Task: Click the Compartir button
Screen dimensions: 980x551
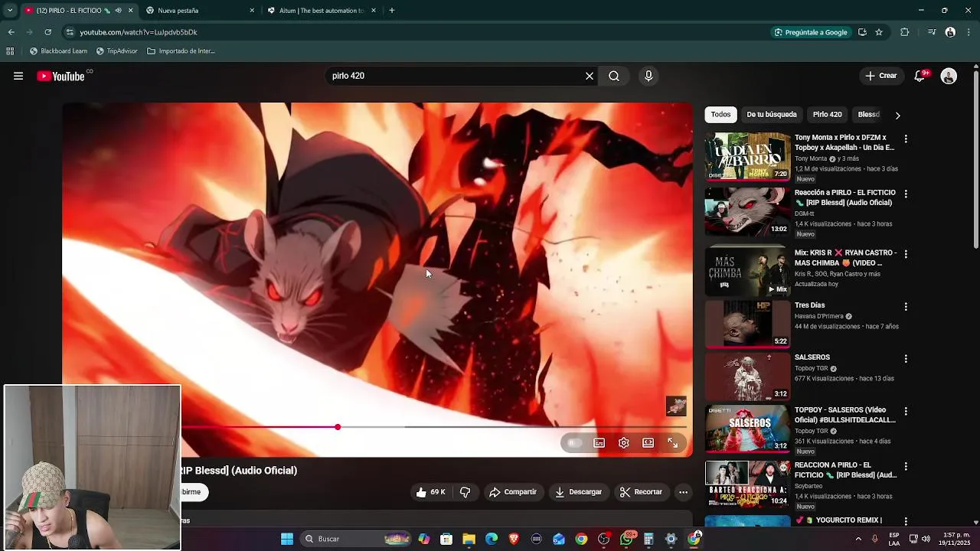Action: [513, 492]
